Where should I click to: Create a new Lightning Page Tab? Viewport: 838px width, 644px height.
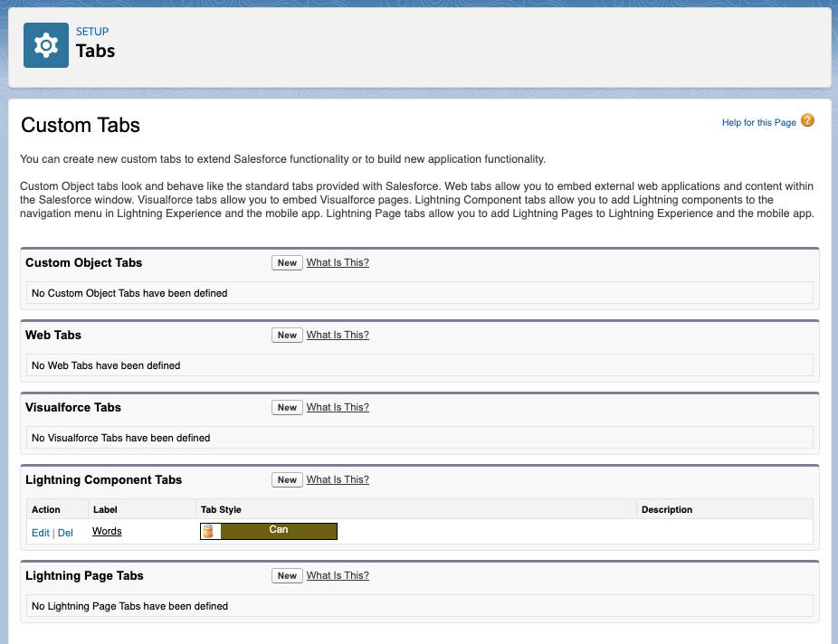(287, 575)
